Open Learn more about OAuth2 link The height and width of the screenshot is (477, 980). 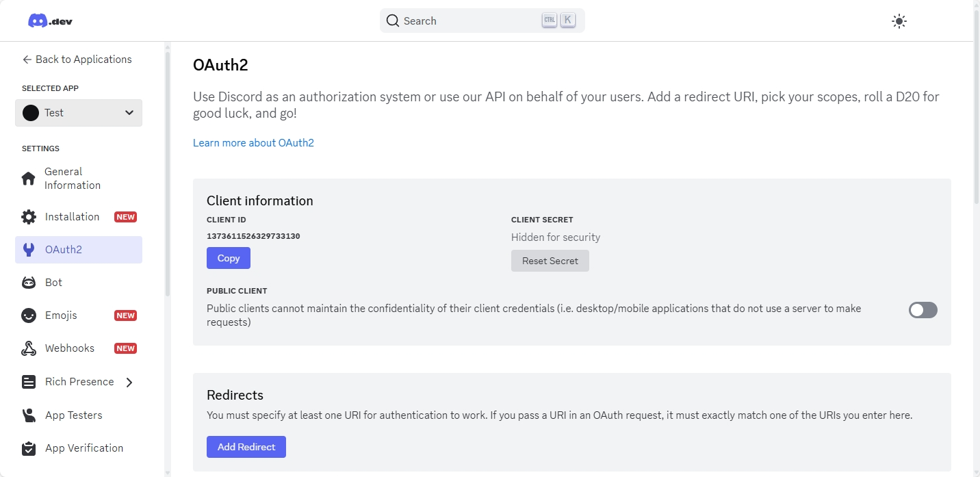click(x=253, y=143)
